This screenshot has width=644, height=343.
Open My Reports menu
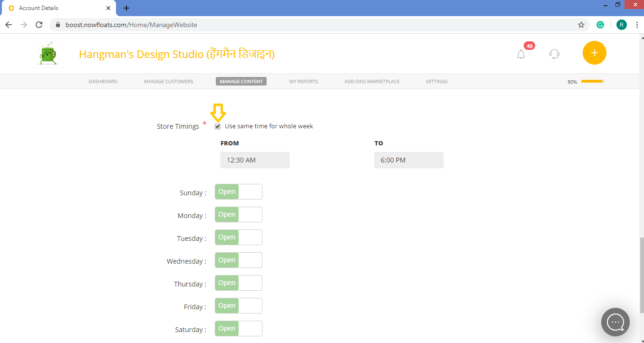click(304, 82)
